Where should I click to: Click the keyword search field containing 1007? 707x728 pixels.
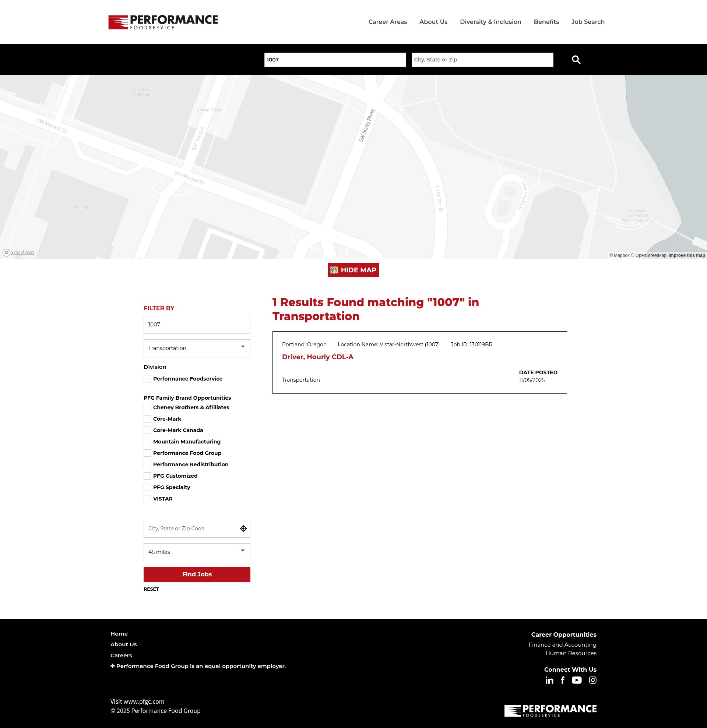[335, 60]
